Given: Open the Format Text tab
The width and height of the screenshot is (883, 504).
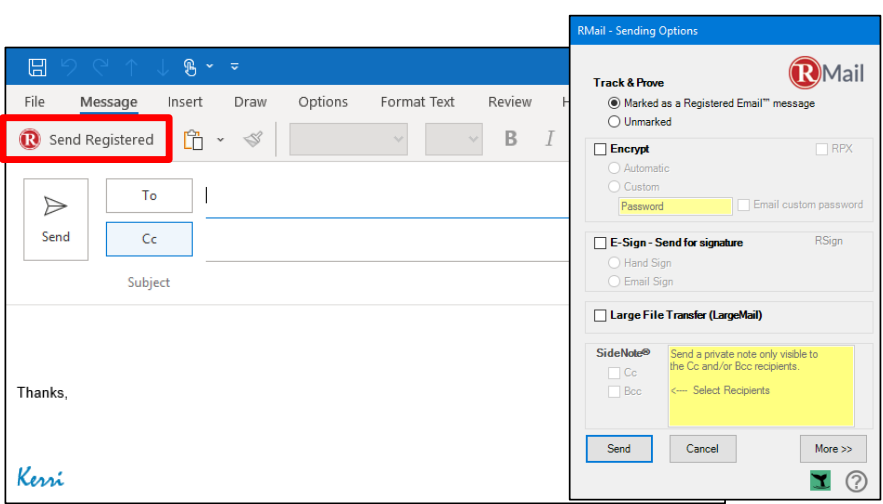Looking at the screenshot, I should 417,102.
